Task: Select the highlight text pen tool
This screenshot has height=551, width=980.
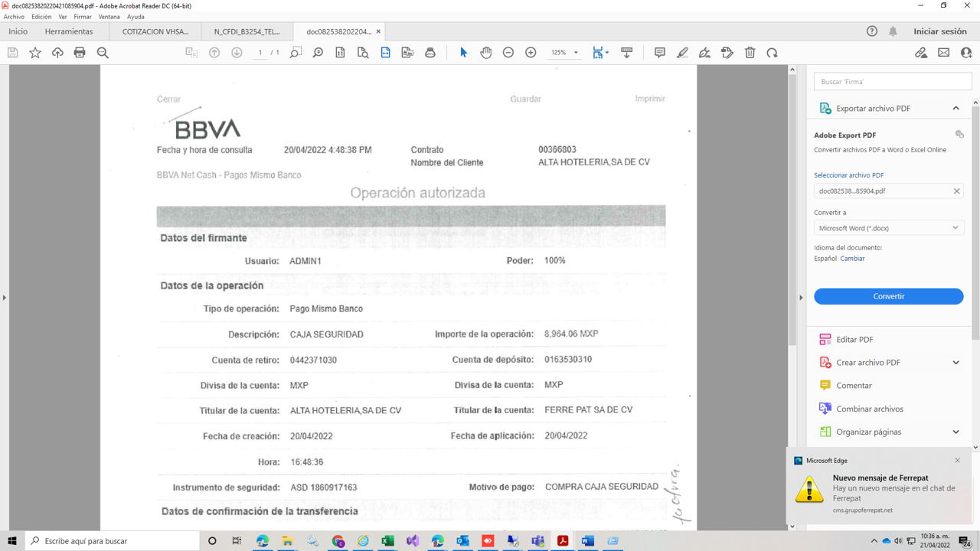Action: [x=682, y=53]
